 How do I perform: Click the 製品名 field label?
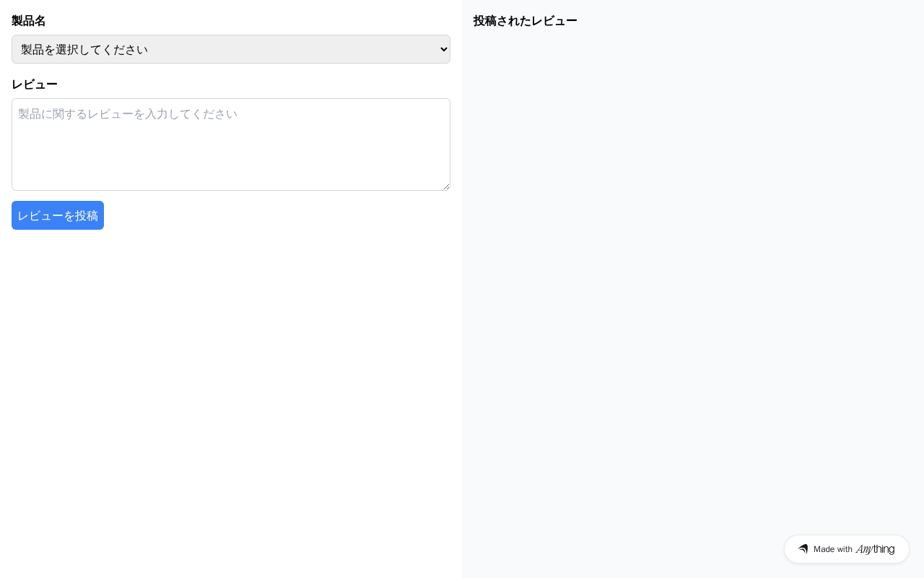point(29,21)
